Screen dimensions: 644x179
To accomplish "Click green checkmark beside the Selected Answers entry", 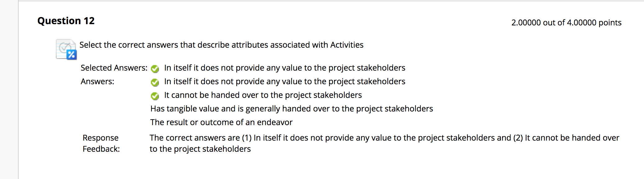I will tap(155, 69).
